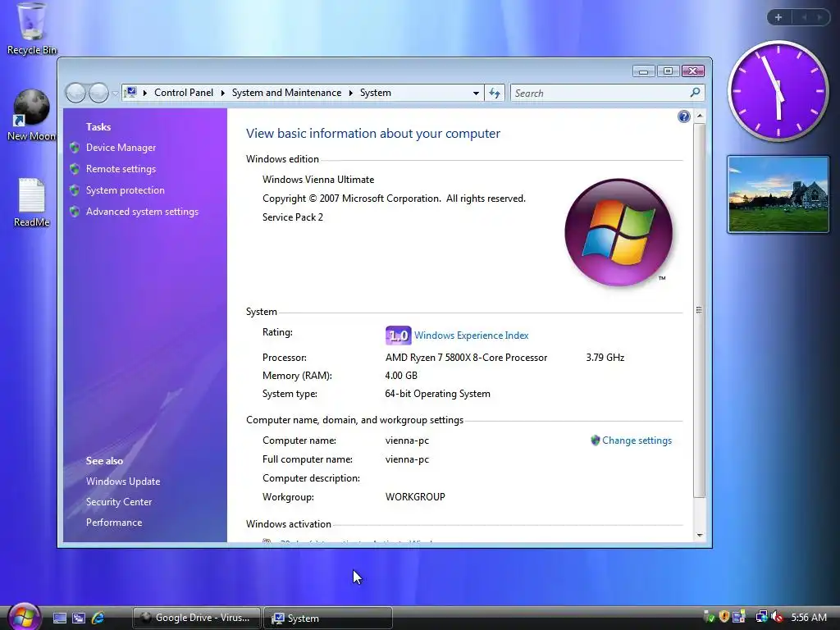This screenshot has width=840, height=630.
Task: Open the security shield tray icon
Action: pyautogui.click(x=724, y=617)
